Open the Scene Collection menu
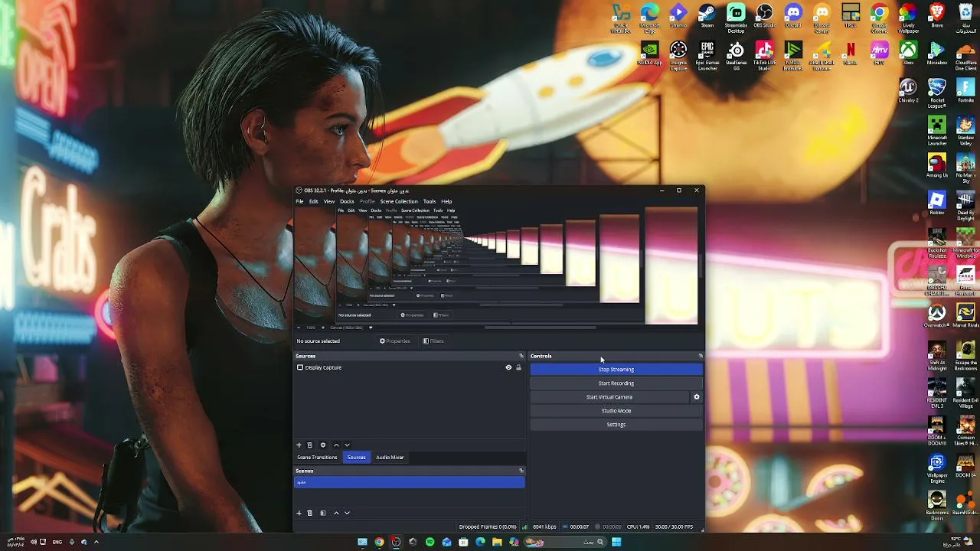 pos(399,201)
